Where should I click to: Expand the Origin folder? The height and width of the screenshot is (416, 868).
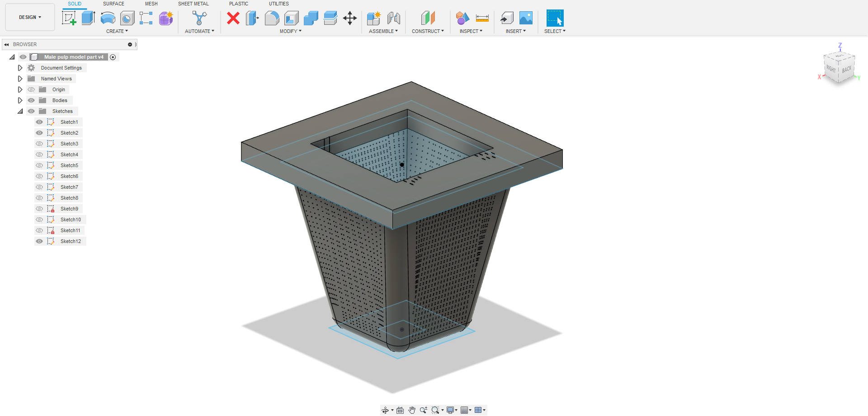(x=20, y=89)
